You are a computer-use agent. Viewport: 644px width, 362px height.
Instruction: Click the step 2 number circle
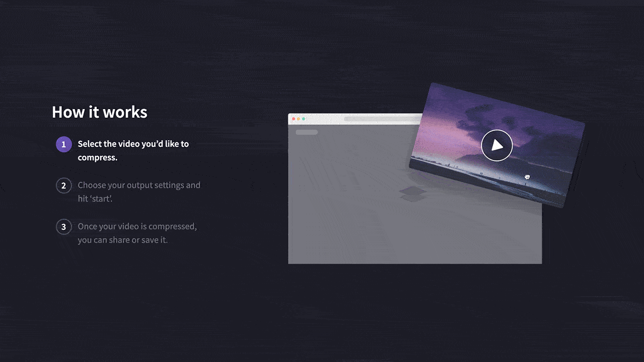(63, 186)
